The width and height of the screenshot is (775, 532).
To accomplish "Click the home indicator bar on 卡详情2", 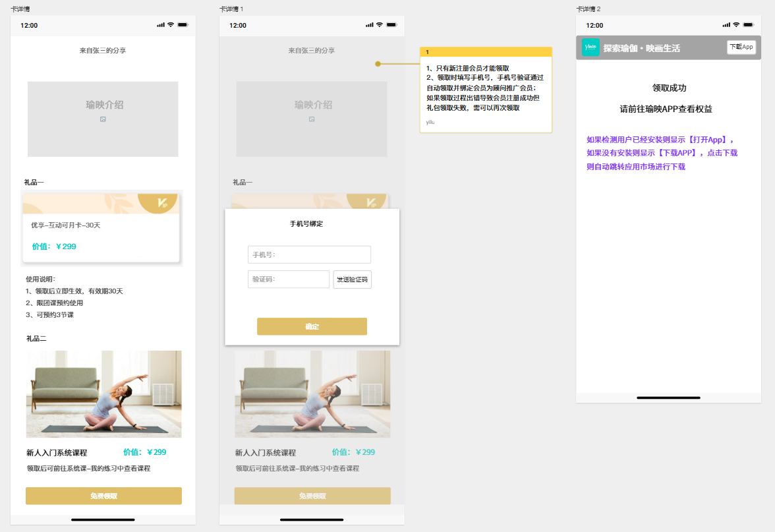I will [x=668, y=398].
